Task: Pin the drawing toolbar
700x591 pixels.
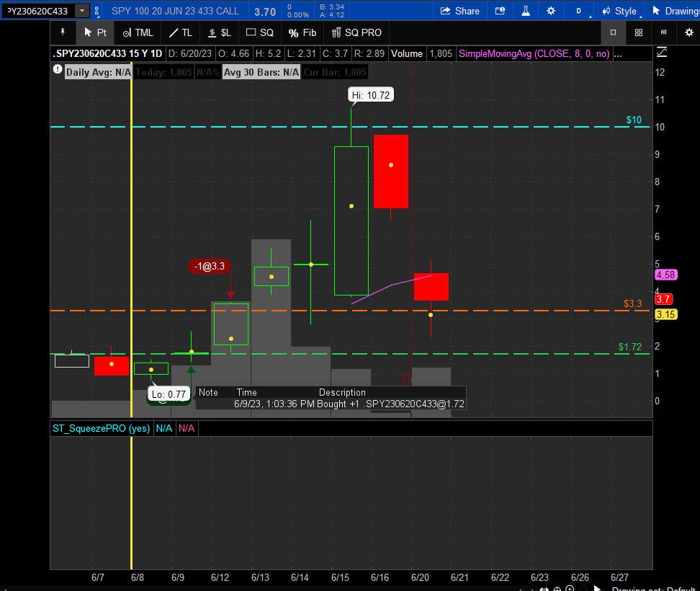Action: click(x=63, y=32)
